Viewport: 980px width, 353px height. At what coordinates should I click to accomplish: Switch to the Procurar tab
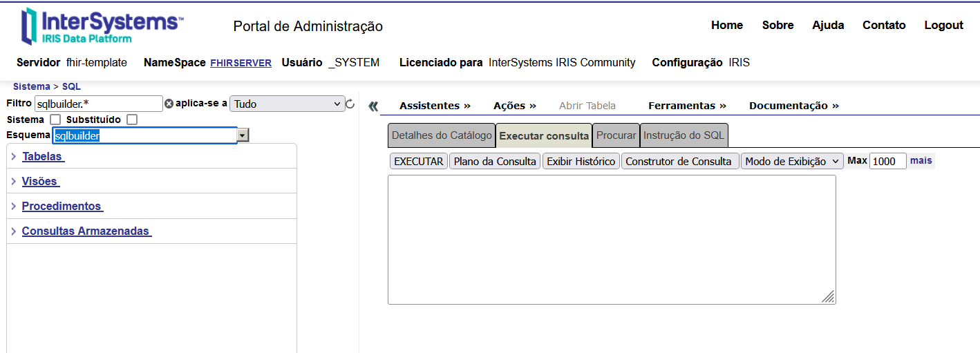[x=616, y=135]
